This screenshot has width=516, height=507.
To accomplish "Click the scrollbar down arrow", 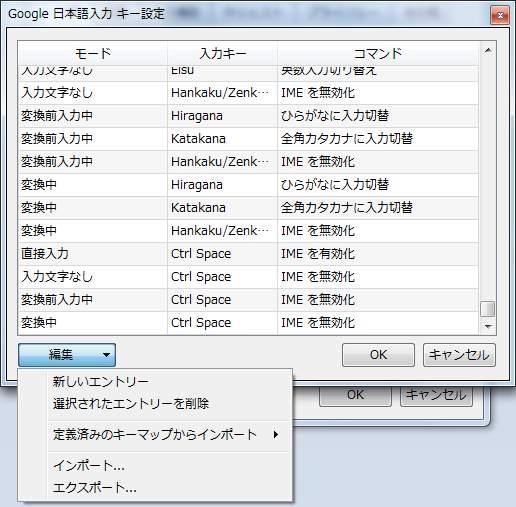I will 488,326.
